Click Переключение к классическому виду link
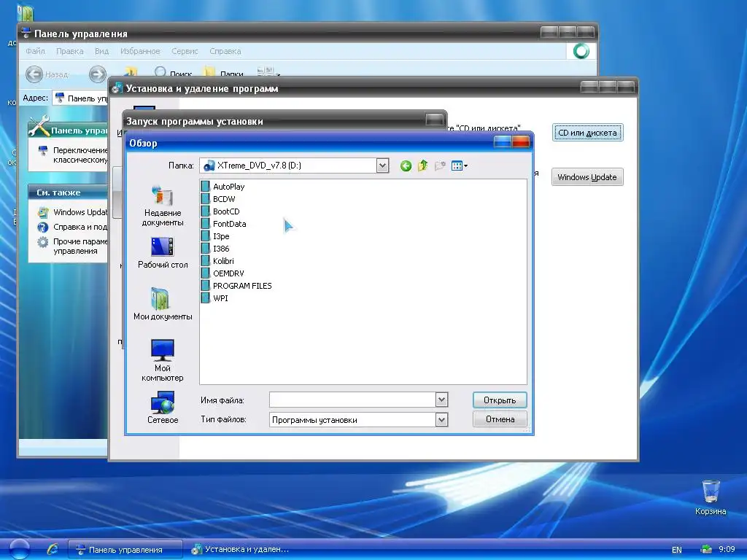This screenshot has height=560, width=747. coord(74,155)
